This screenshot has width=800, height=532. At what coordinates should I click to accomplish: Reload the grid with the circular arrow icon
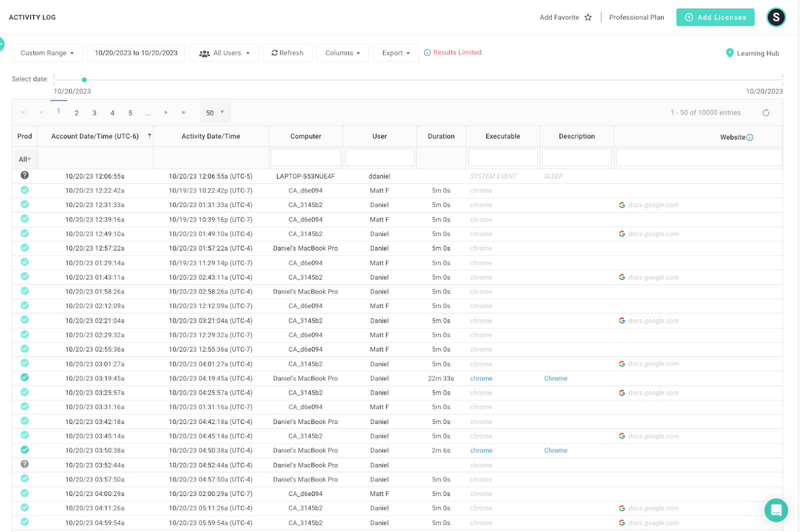tap(765, 113)
